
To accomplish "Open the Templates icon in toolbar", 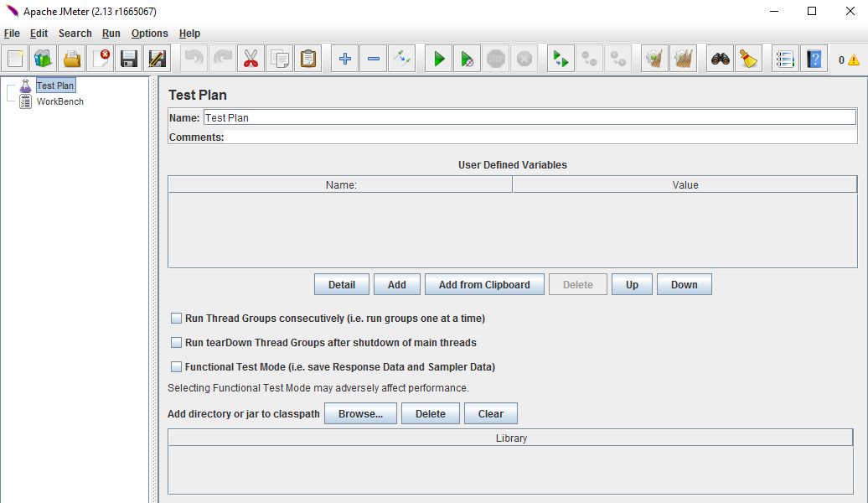I will (44, 59).
